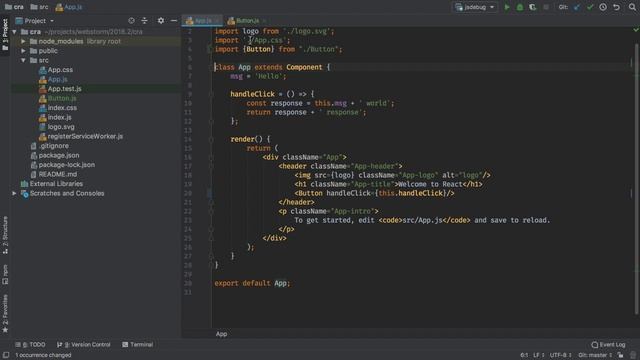Collapse the src folder

click(23, 60)
